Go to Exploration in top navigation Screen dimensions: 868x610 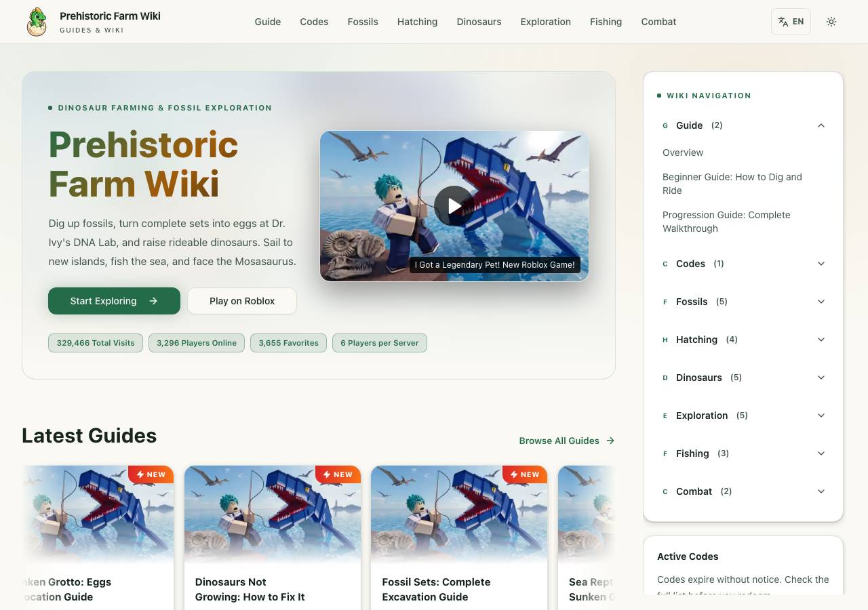(546, 22)
